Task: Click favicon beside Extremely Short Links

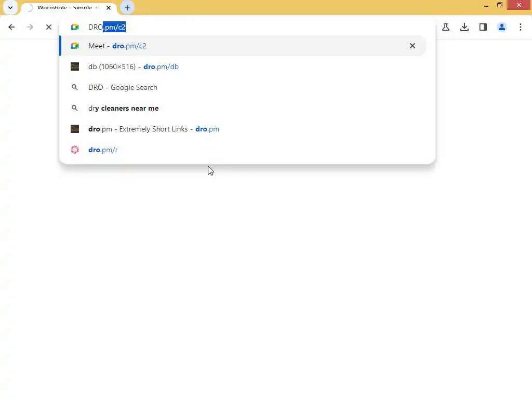Action: 75,129
